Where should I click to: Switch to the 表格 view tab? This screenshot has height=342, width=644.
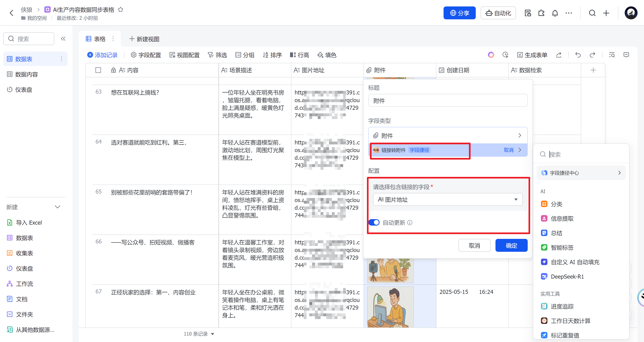point(96,39)
